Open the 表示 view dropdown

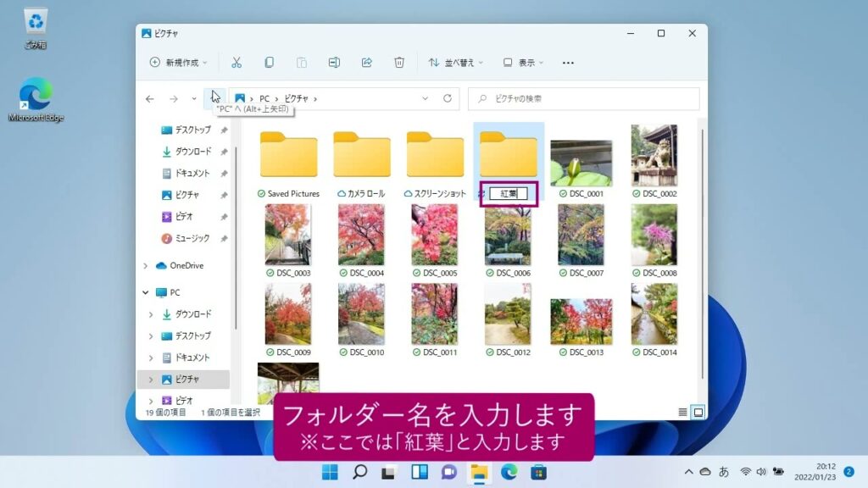523,63
